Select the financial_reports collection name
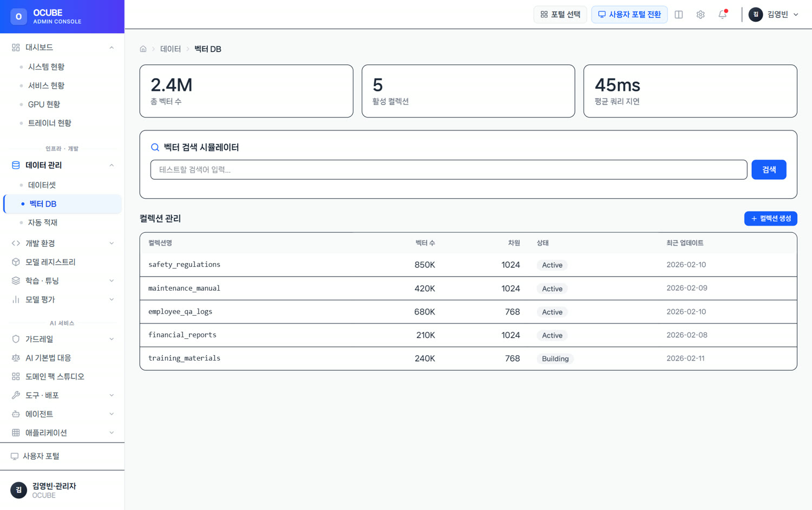 tap(182, 335)
